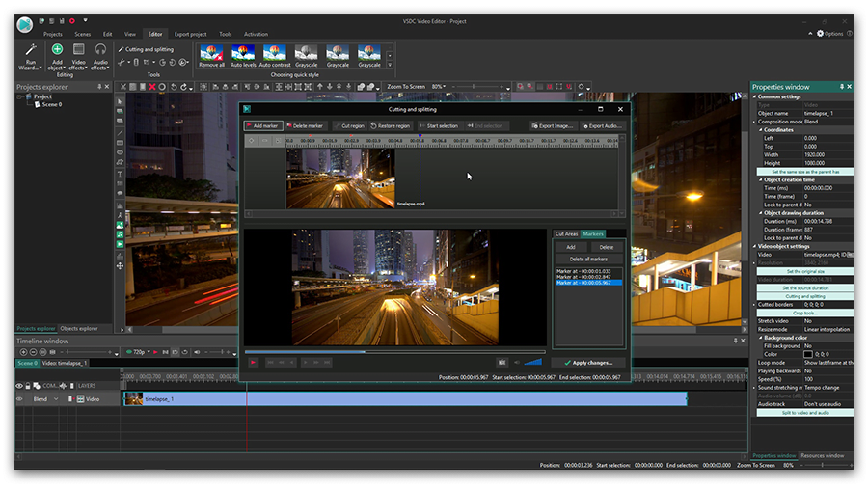Click Set the original size button
This screenshot has height=492, width=868.
coord(805,271)
